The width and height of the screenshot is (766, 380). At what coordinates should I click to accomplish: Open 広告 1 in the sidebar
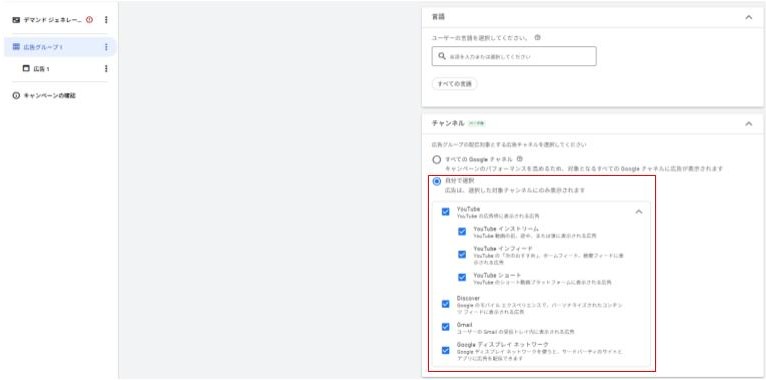(x=42, y=69)
